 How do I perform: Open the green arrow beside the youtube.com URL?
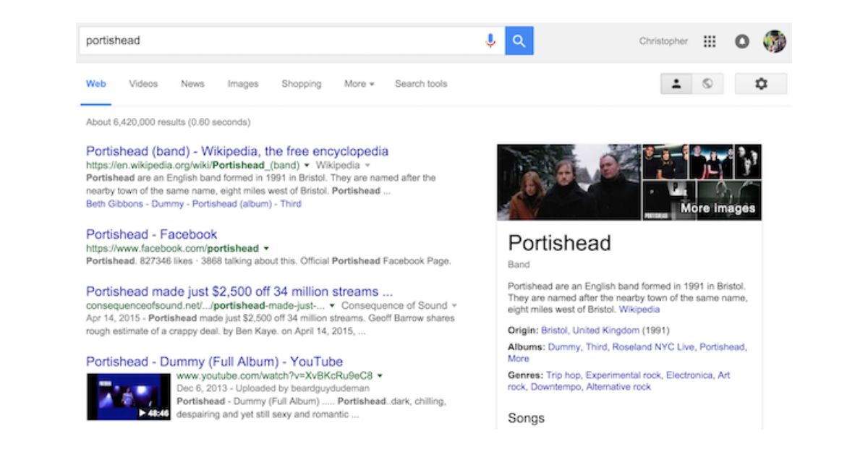coord(380,376)
